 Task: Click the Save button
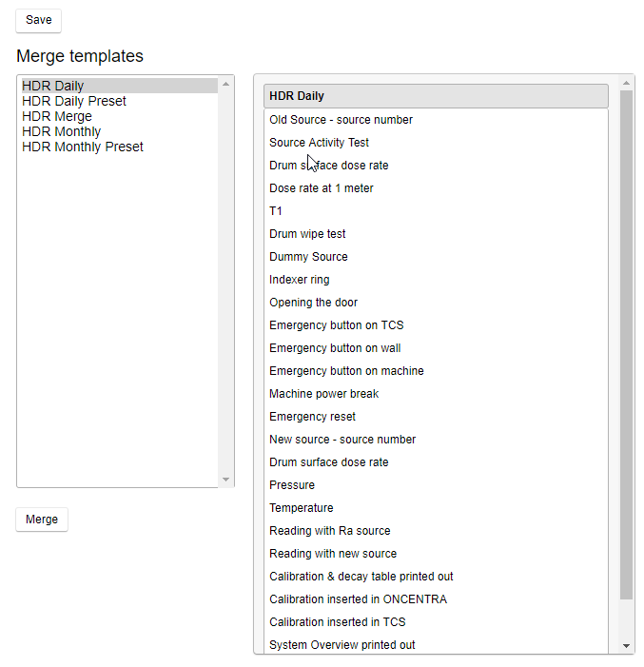click(38, 20)
